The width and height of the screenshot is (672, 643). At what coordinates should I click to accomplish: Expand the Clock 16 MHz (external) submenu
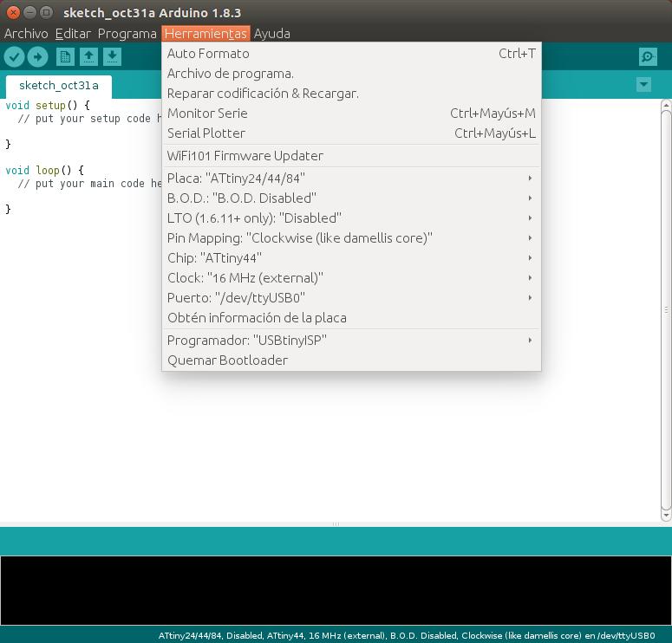pyautogui.click(x=351, y=277)
